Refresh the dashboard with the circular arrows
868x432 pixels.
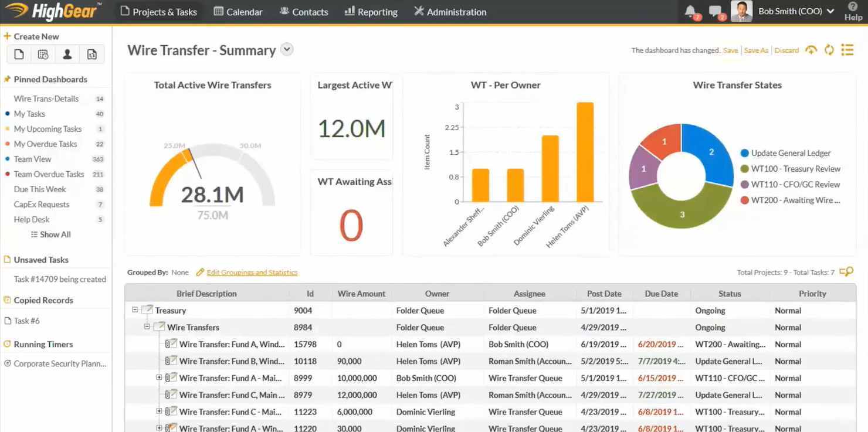829,50
